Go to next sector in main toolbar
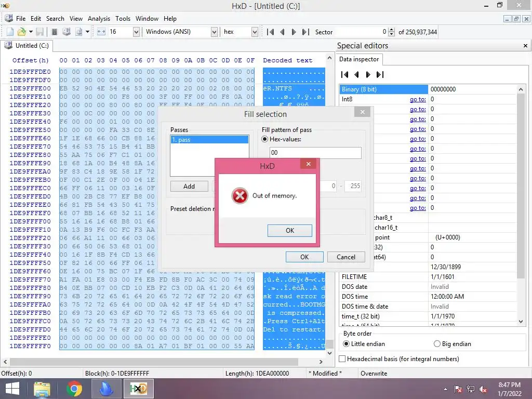This screenshot has width=532, height=399. click(294, 32)
